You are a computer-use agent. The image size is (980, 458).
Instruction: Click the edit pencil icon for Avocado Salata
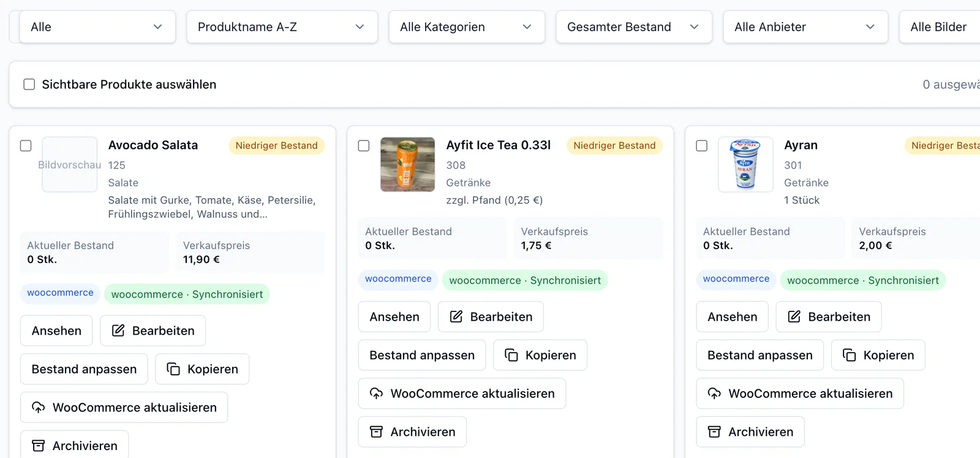coord(118,330)
